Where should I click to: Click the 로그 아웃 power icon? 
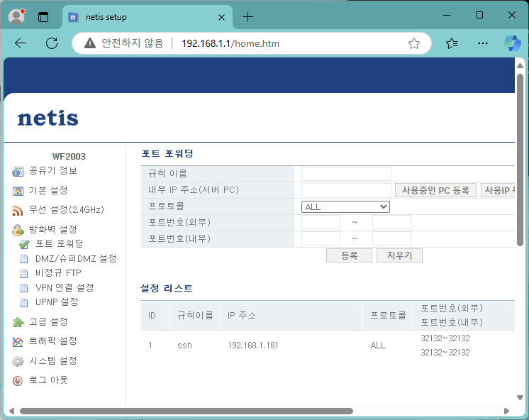pos(18,380)
